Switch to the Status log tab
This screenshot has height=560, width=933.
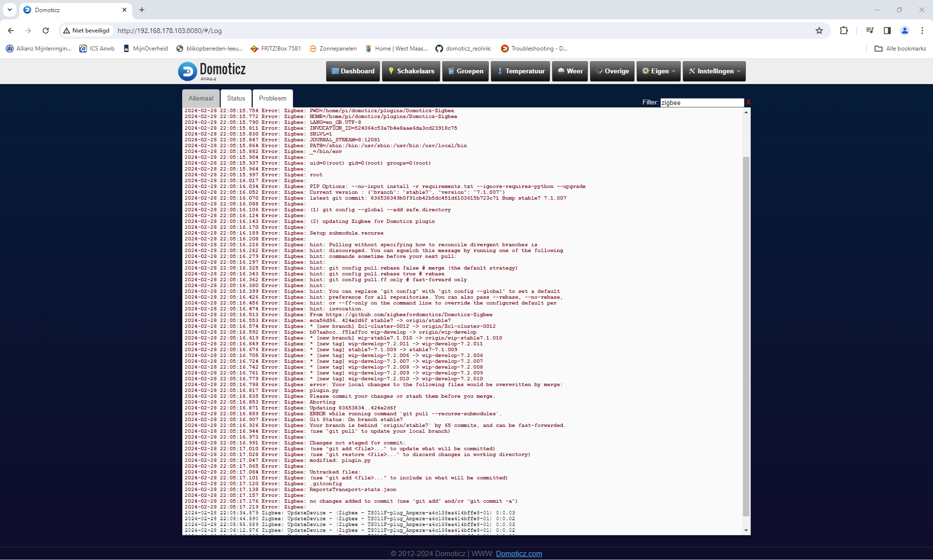(236, 98)
